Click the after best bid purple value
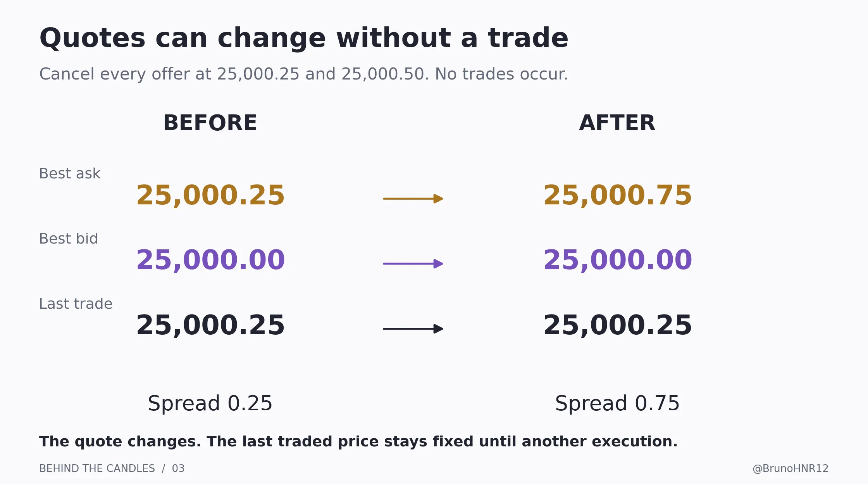 click(x=618, y=260)
